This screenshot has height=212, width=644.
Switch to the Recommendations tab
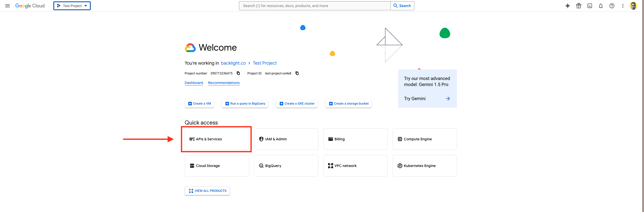[x=224, y=83]
